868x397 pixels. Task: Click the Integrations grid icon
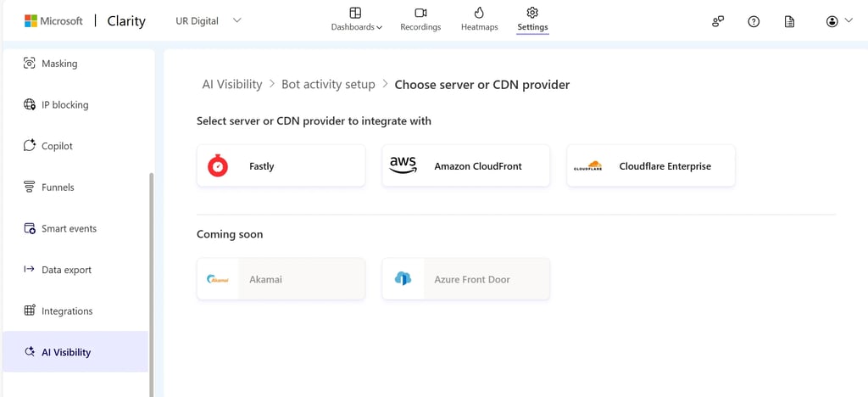(30, 310)
